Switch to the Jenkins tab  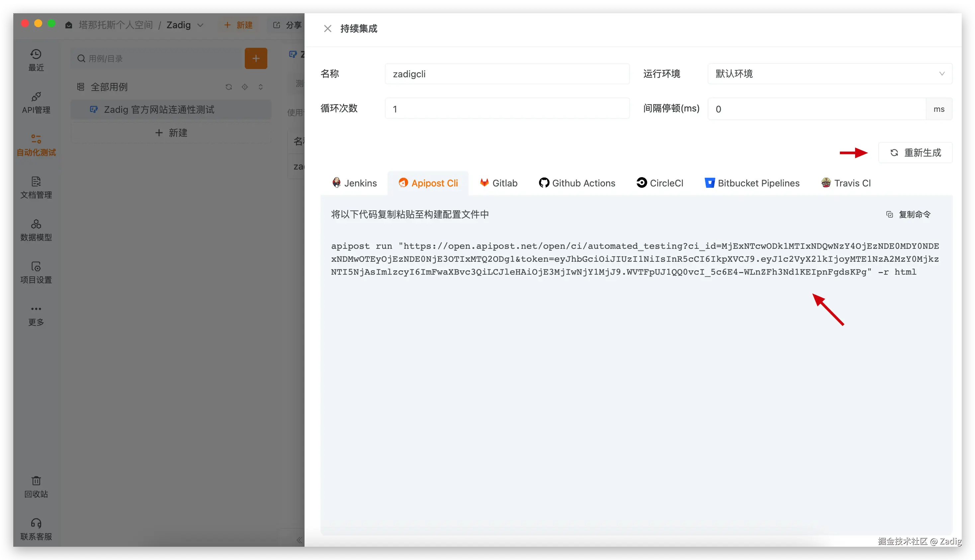pyautogui.click(x=354, y=183)
